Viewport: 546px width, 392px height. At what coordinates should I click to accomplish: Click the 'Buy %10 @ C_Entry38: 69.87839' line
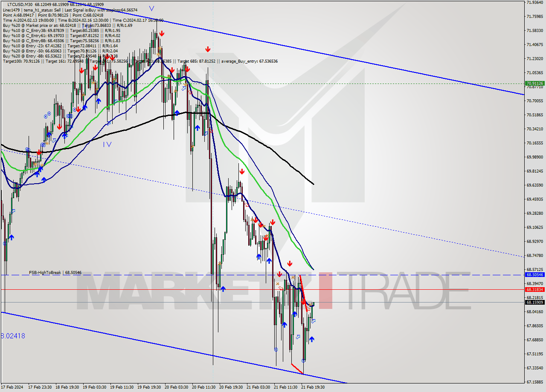point(61,30)
